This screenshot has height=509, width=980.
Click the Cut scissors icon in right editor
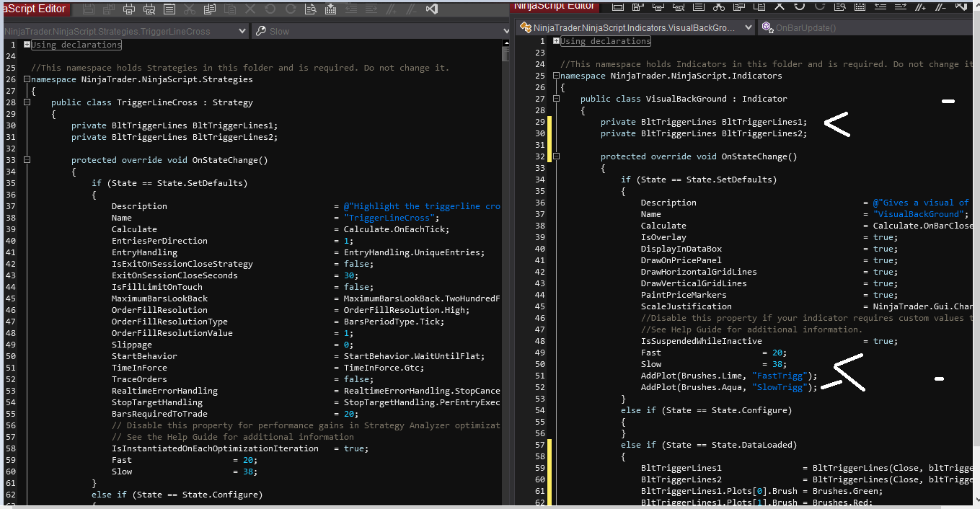719,6
